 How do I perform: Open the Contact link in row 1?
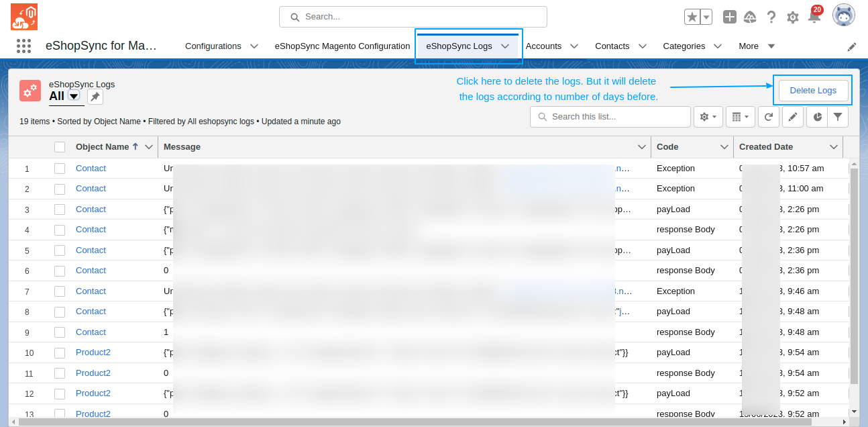click(91, 169)
